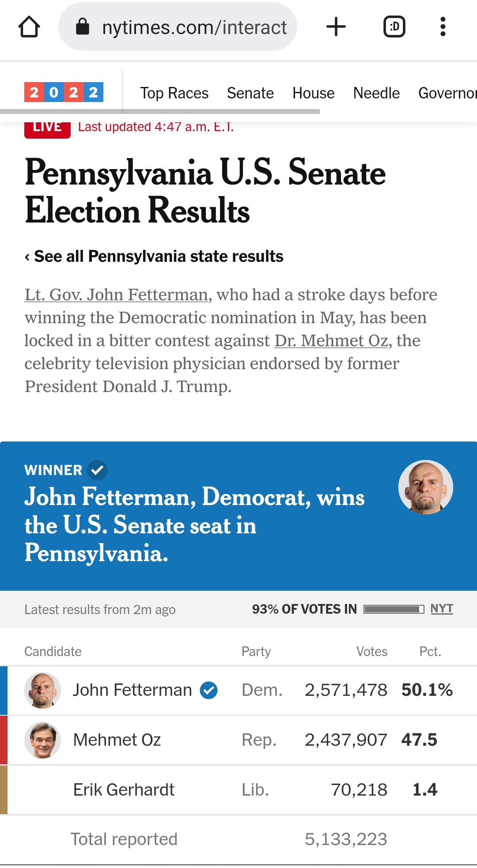This screenshot has height=868, width=477.
Task: Click Mehmet Oz's candidate photo
Action: click(x=42, y=740)
